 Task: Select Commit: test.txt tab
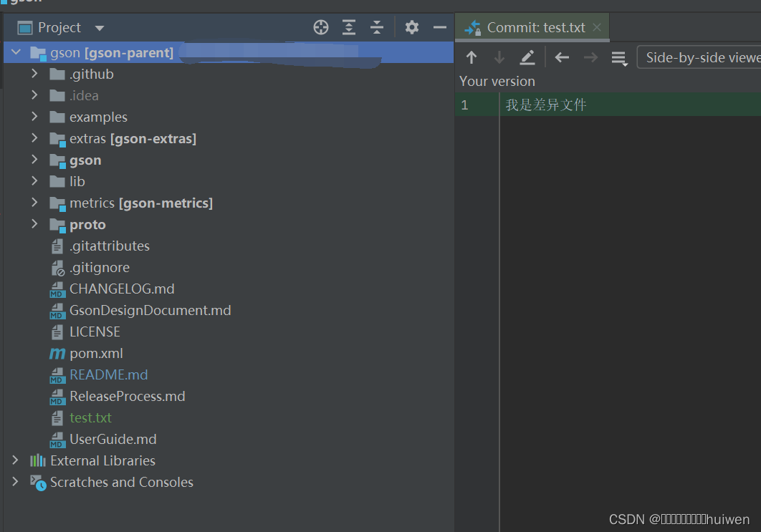pyautogui.click(x=532, y=28)
